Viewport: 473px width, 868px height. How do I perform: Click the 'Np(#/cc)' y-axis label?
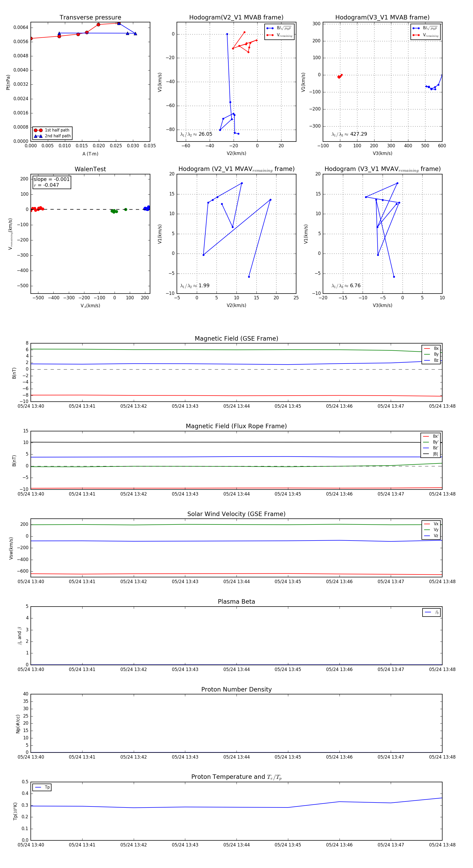tap(18, 724)
